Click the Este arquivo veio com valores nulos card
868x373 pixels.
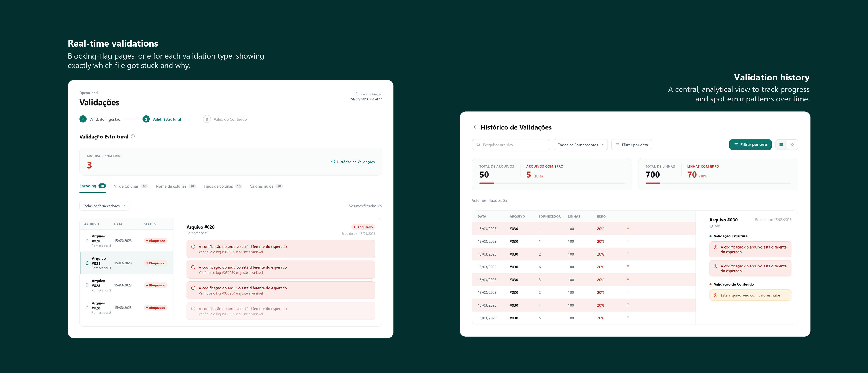coord(750,295)
